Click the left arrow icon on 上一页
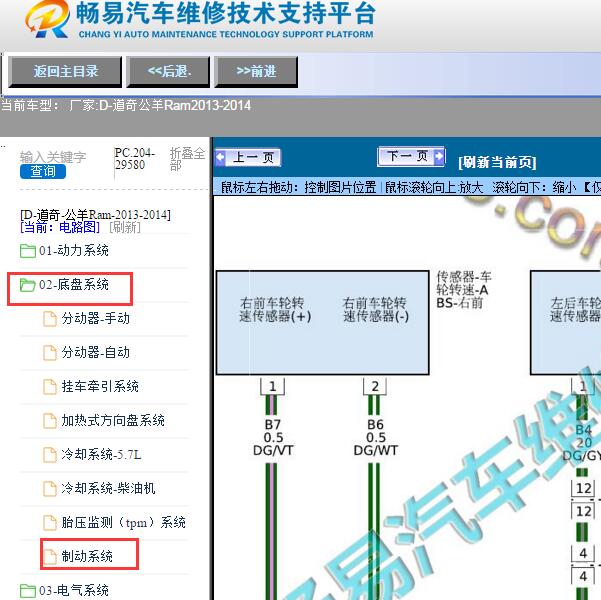 click(x=220, y=157)
